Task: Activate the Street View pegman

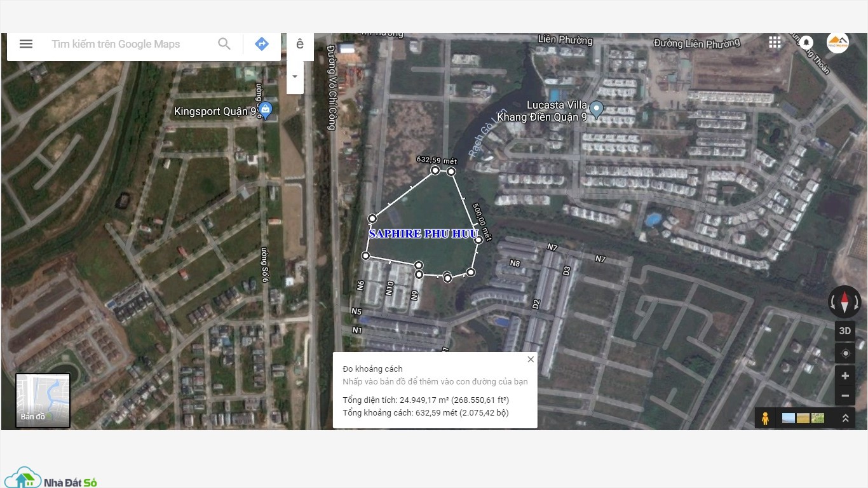Action: point(765,418)
